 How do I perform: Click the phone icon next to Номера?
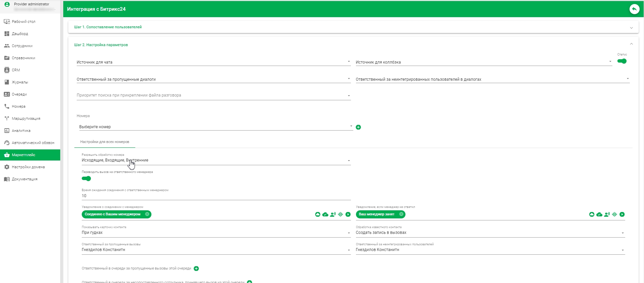(x=7, y=106)
